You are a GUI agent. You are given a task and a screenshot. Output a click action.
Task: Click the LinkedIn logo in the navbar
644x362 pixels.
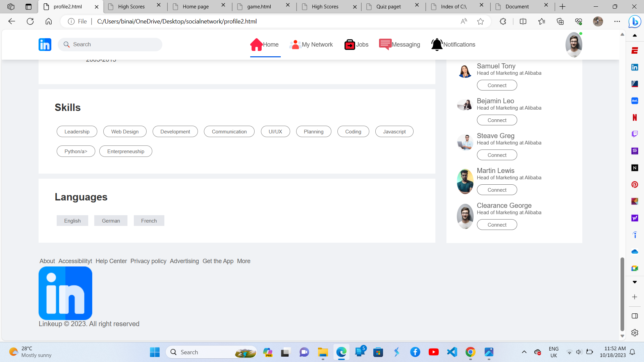click(45, 45)
